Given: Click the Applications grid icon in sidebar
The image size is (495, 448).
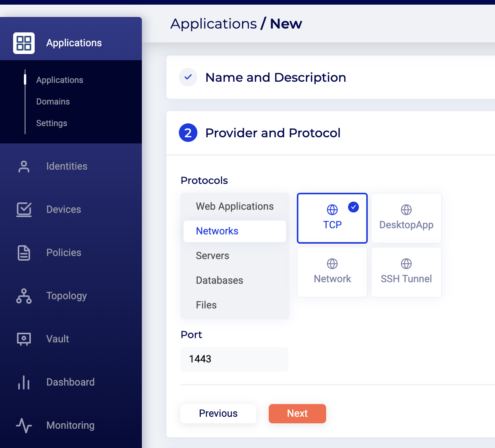Looking at the screenshot, I should (24, 43).
